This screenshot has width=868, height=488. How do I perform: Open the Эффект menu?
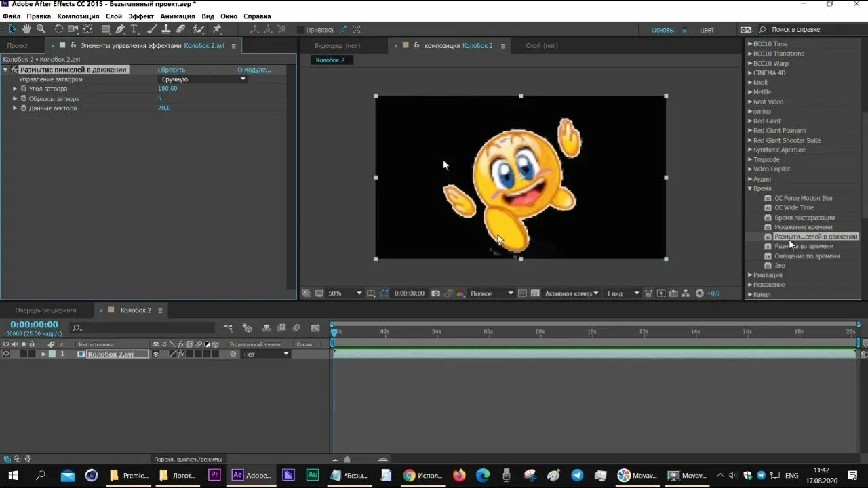[141, 16]
